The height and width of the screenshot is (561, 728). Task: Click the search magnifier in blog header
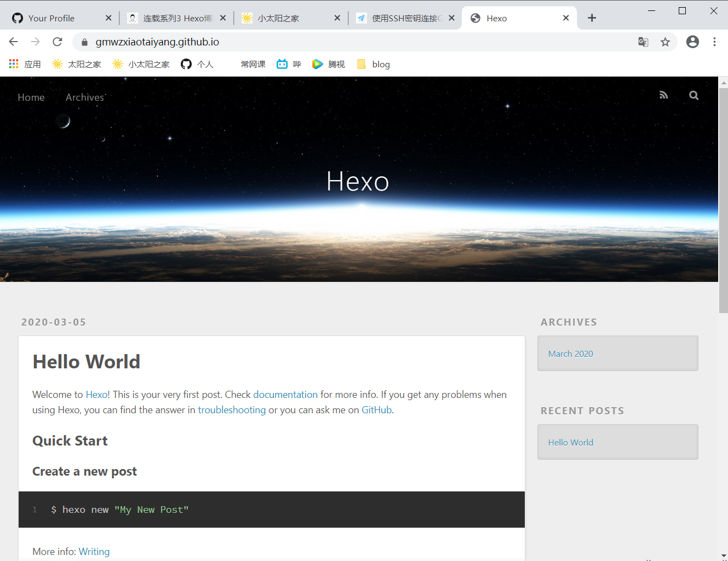(694, 95)
